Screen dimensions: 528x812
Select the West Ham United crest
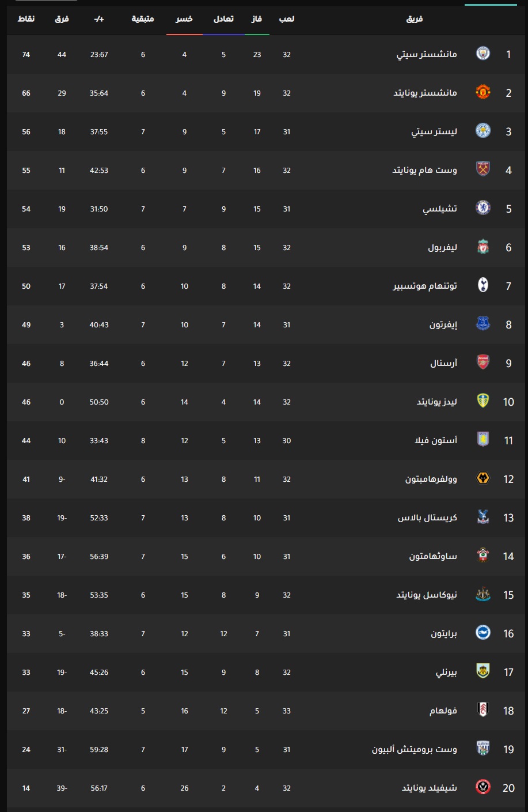[x=483, y=170]
